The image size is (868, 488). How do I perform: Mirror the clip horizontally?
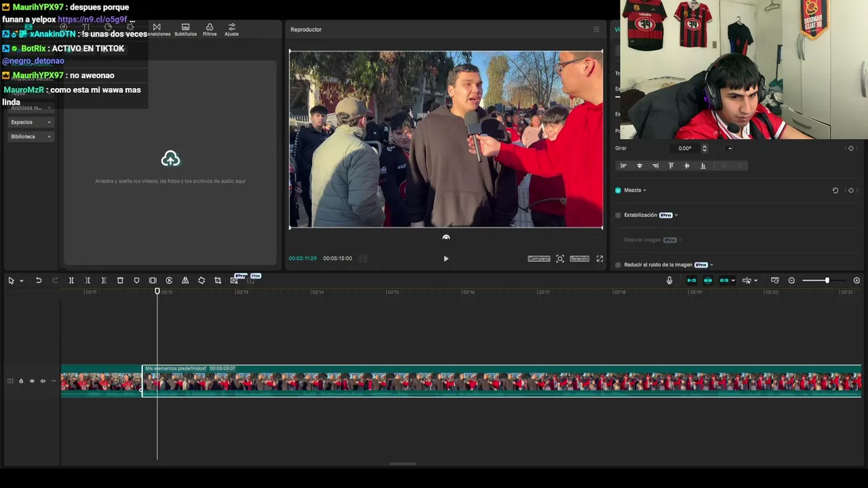(185, 281)
